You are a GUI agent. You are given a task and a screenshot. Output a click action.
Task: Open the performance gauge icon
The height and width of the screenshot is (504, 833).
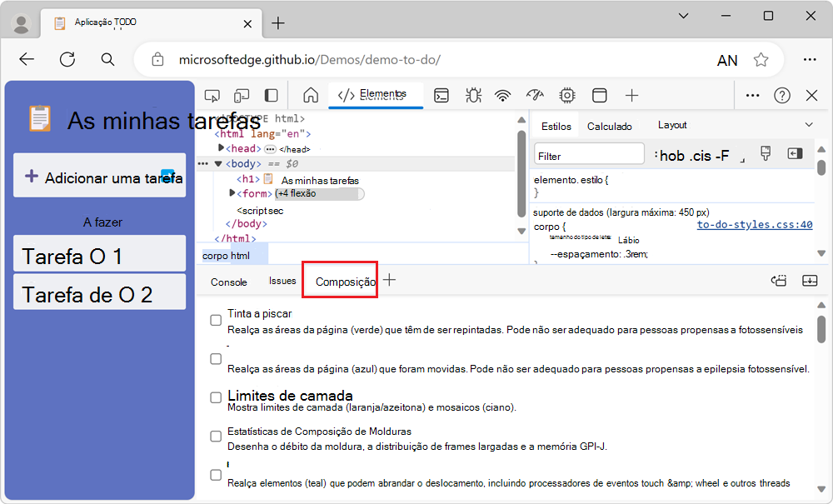pos(534,96)
